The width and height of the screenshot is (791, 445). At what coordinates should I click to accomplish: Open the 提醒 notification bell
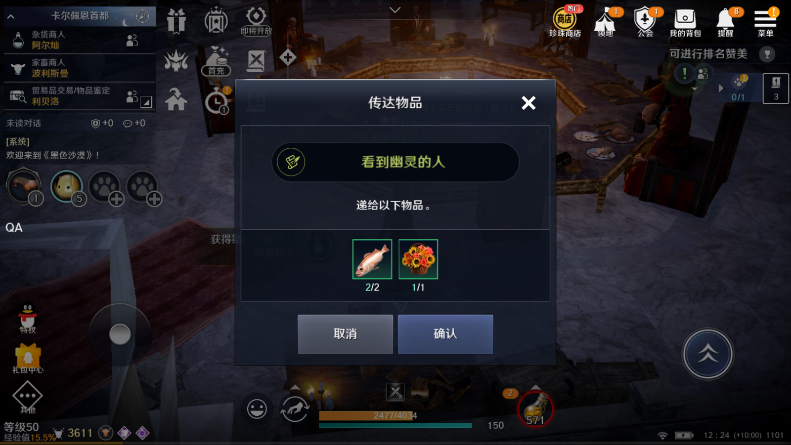[x=726, y=22]
